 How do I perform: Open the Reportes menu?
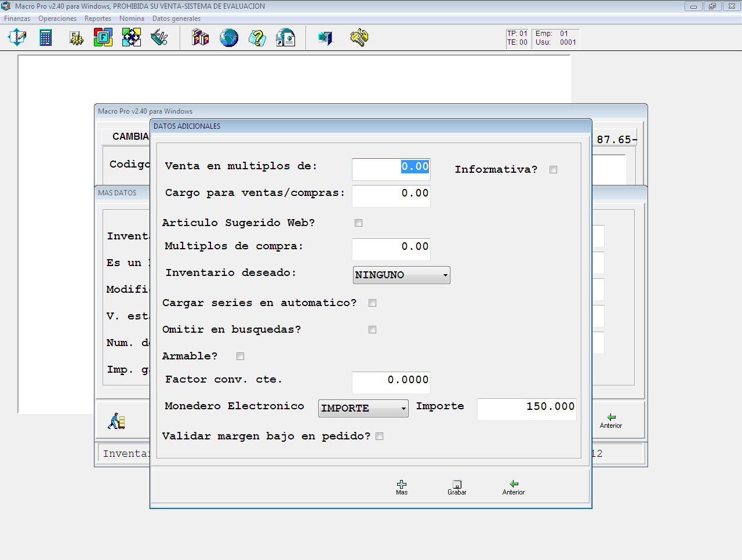[x=97, y=19]
